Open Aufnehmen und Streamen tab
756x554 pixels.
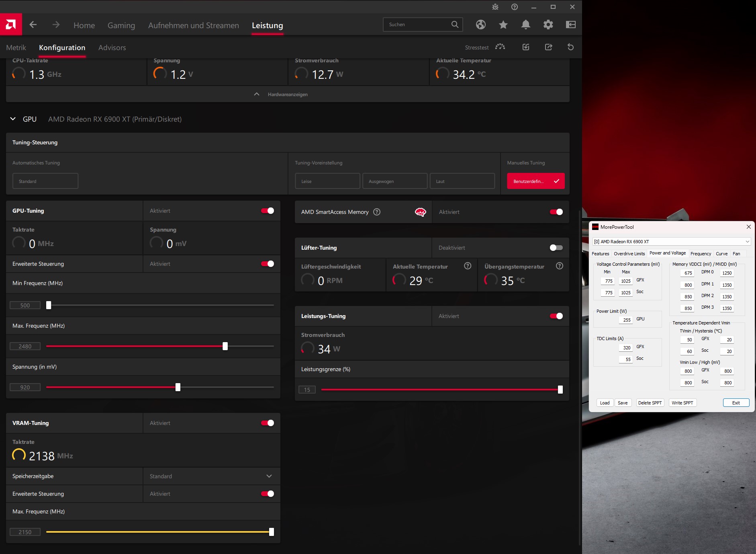click(x=194, y=25)
